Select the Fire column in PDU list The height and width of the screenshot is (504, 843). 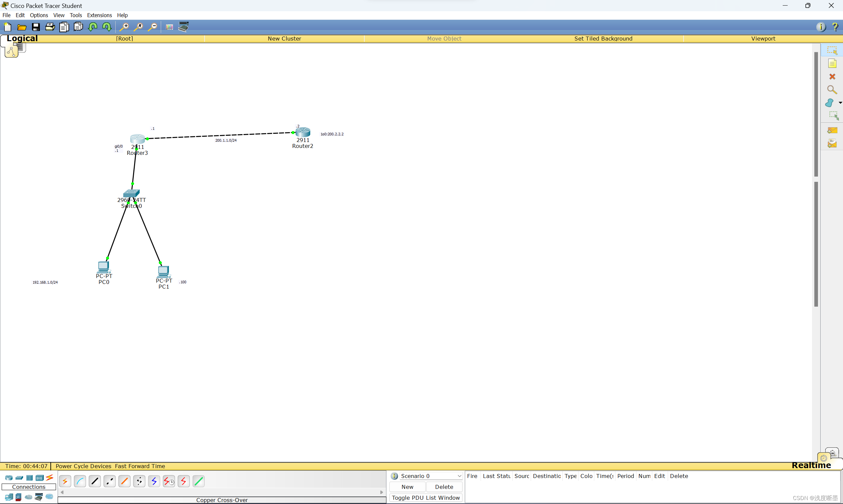[472, 476]
